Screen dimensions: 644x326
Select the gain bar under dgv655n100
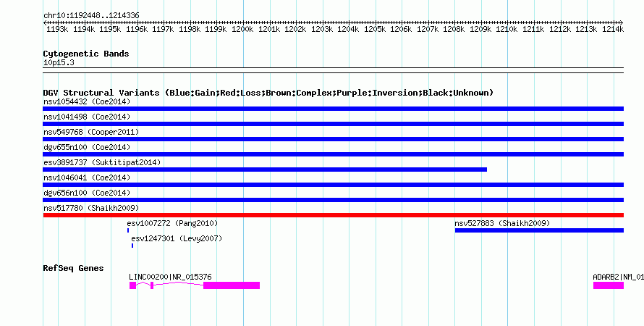click(333, 154)
